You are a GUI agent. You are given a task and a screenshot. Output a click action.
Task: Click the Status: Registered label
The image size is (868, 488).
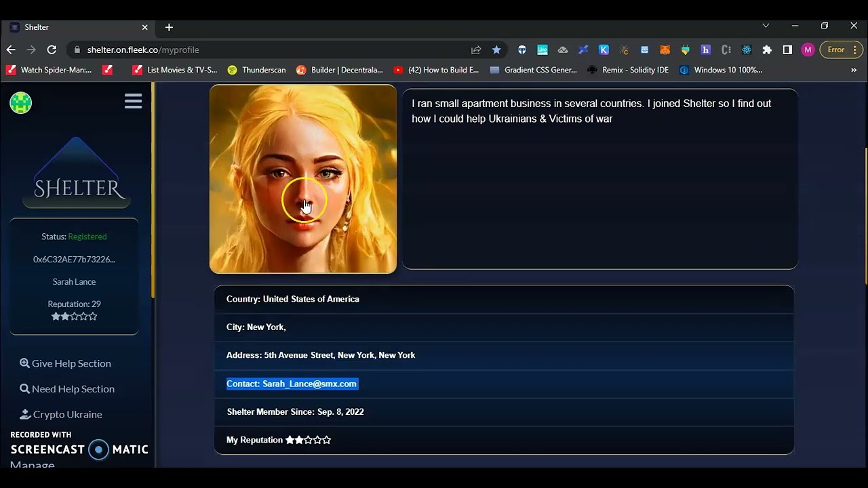pyautogui.click(x=74, y=237)
